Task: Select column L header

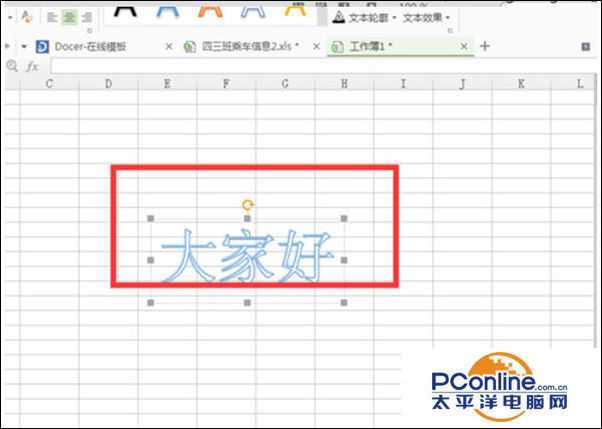Action: click(575, 83)
